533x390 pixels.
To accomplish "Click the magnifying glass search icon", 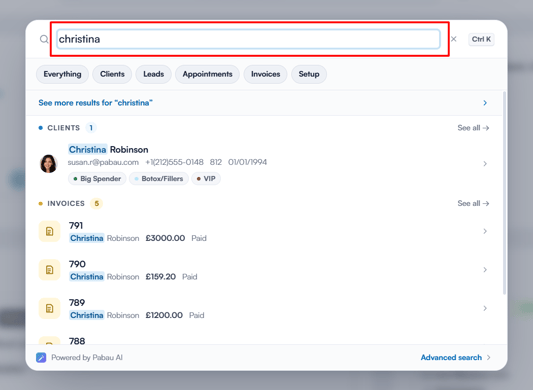I will pyautogui.click(x=44, y=39).
